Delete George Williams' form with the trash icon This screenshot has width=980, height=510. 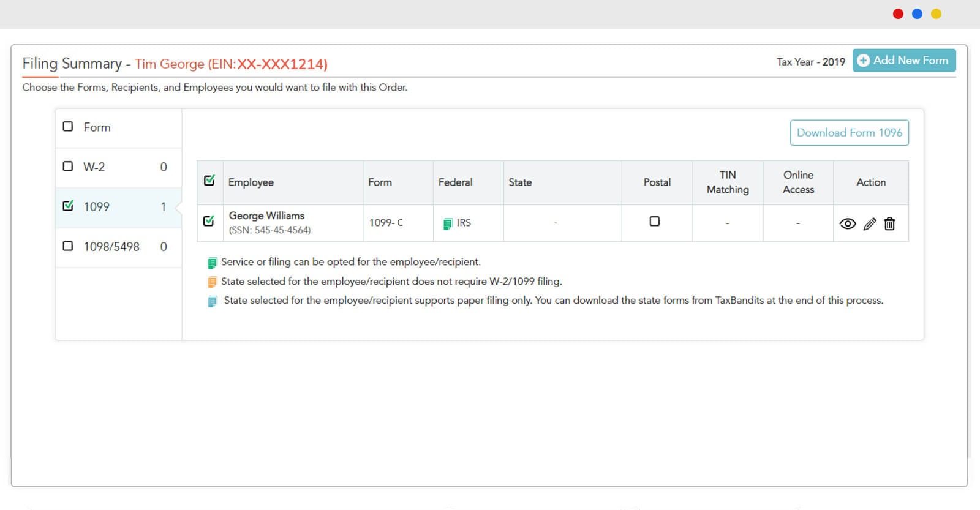tap(889, 223)
